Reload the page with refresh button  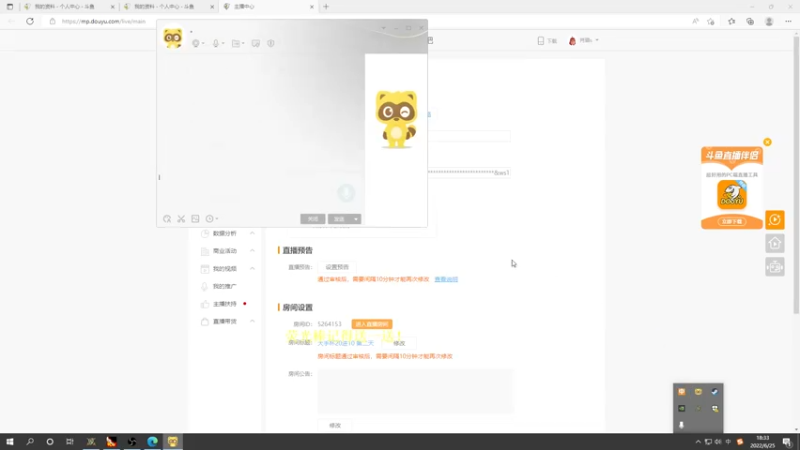click(30, 21)
